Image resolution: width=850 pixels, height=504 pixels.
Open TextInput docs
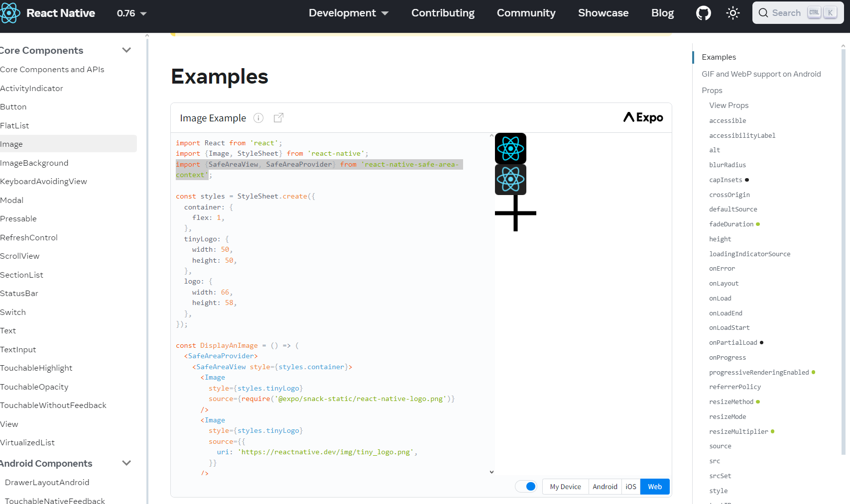[18, 350]
